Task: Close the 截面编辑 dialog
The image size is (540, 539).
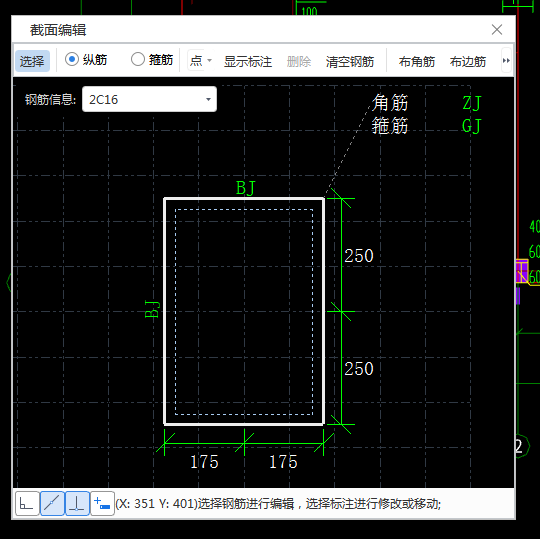Action: [x=497, y=30]
